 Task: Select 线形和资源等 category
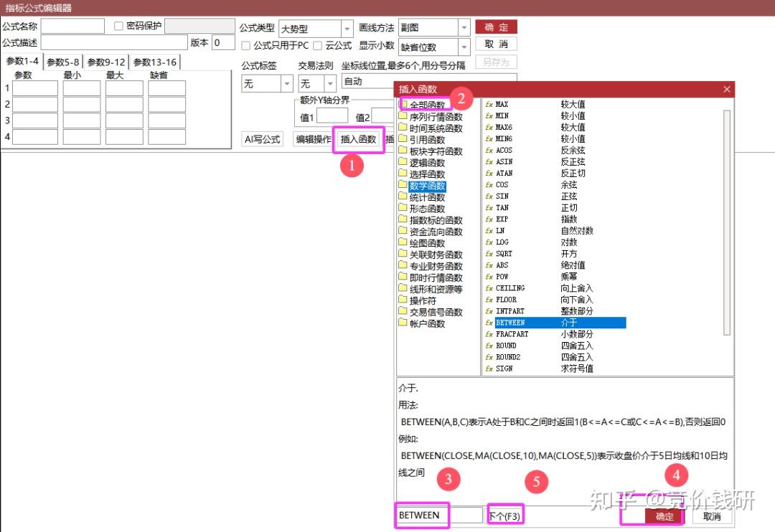436,289
